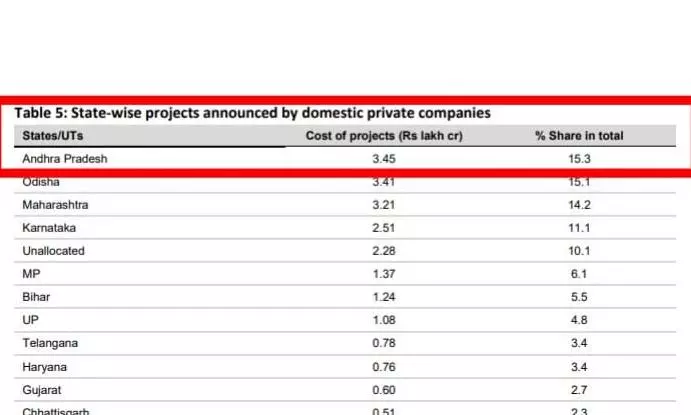Screen dimensions: 691x415
Task: Select the 10.1 share value
Action: tap(579, 251)
